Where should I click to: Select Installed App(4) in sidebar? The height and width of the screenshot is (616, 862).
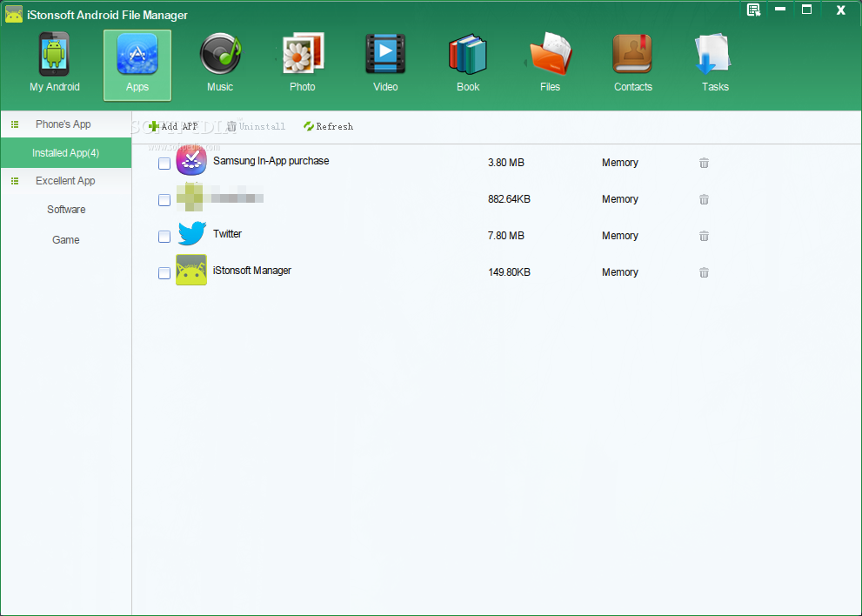click(65, 153)
